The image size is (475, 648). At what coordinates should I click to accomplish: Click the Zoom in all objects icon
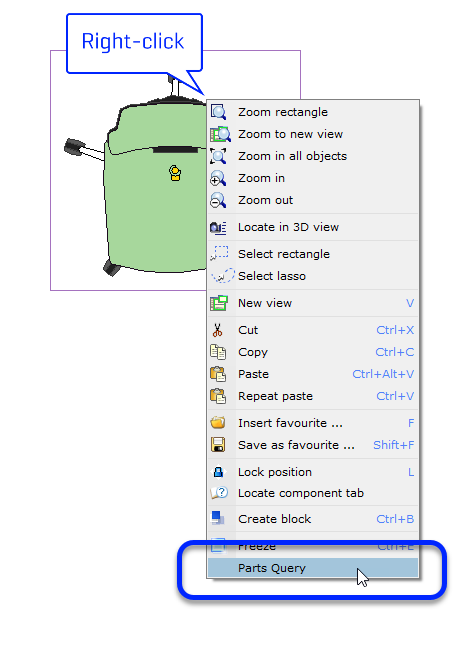(x=218, y=156)
